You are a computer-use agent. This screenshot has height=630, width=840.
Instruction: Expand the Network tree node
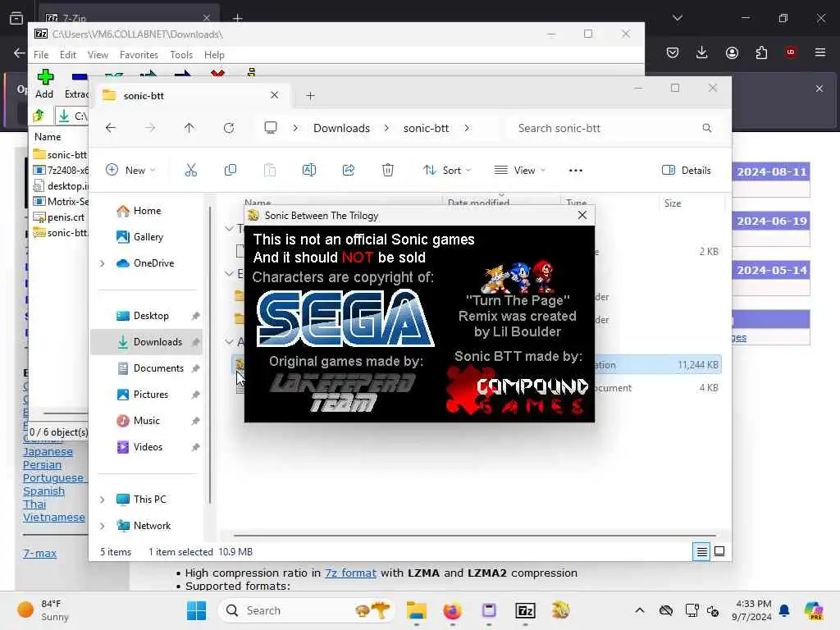coord(103,526)
